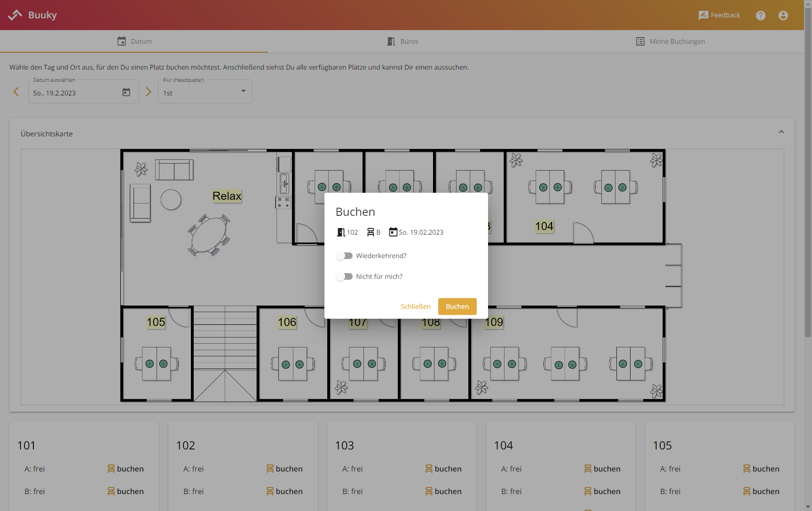This screenshot has width=812, height=511.
Task: Open the user account icon
Action: [783, 16]
